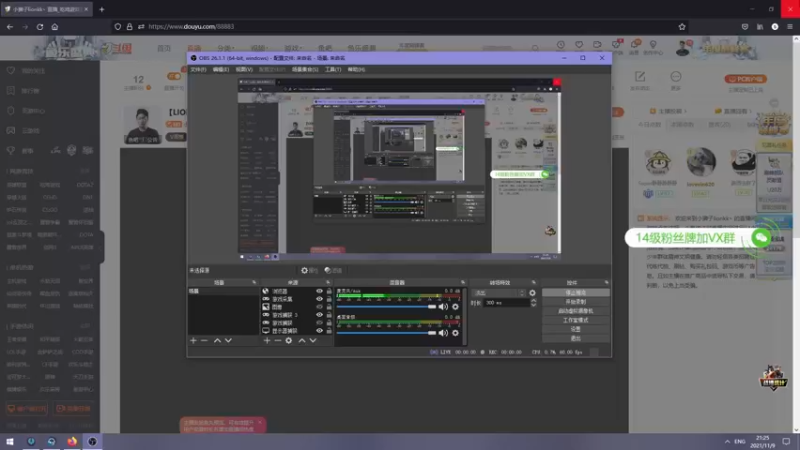The height and width of the screenshot is (450, 800).
Task: Lock the display capture source
Action: pos(329,331)
